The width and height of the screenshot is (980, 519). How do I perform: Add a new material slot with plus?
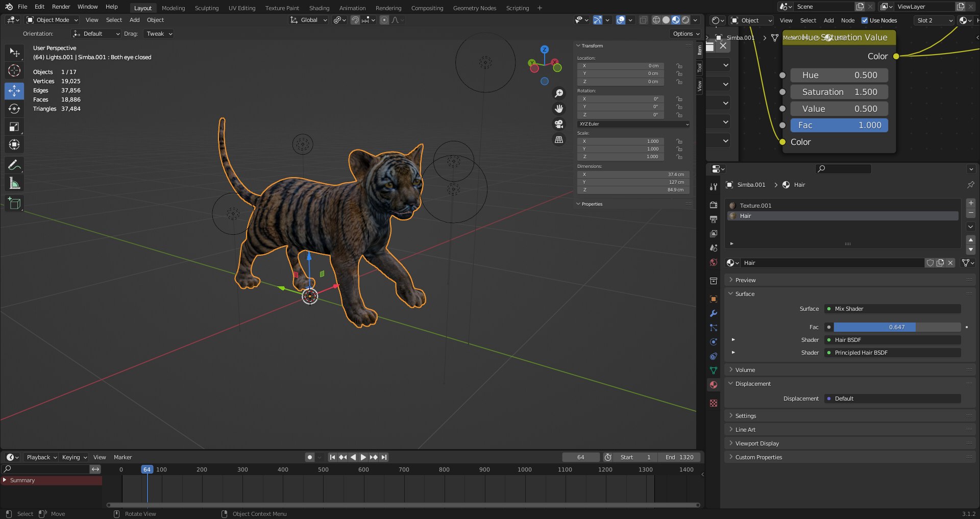971,203
